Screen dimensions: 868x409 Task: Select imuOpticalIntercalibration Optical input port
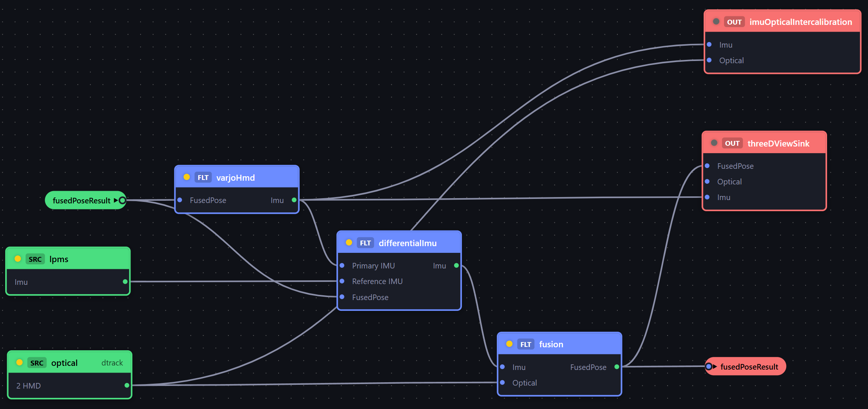709,60
